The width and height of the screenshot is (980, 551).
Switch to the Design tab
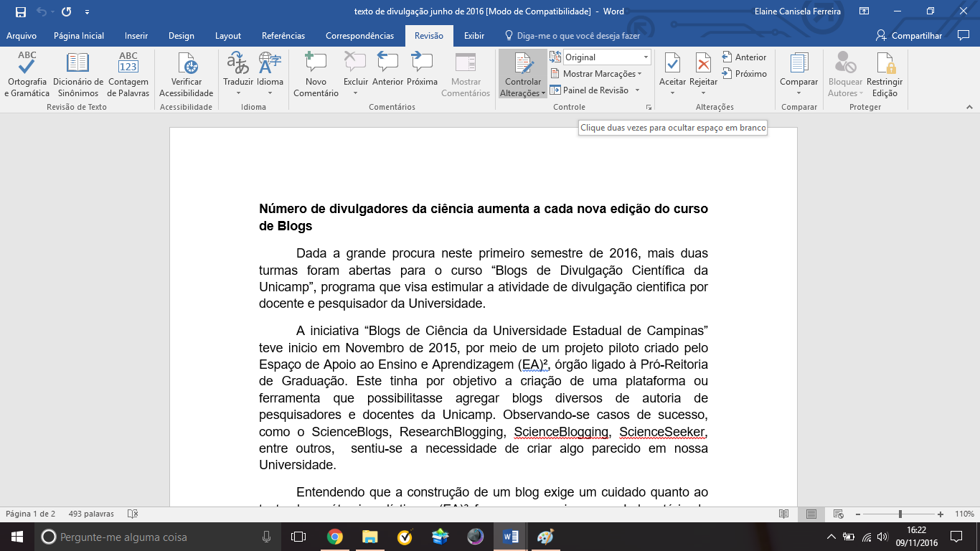pos(182,36)
